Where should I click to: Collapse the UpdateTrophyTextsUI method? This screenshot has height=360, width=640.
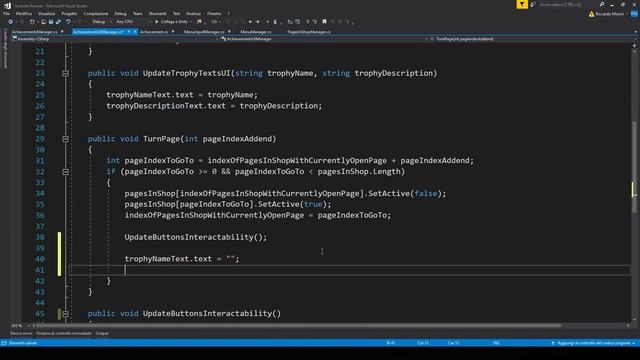tap(65, 73)
